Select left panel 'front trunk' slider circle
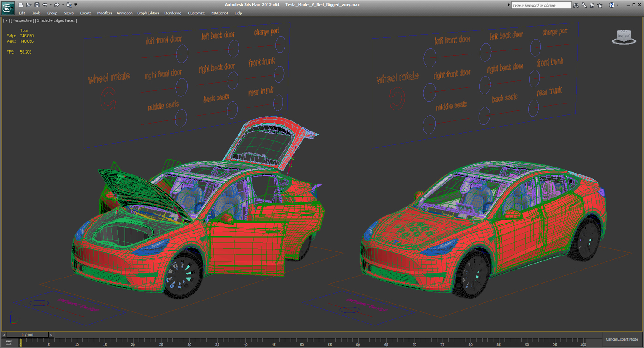 click(279, 74)
